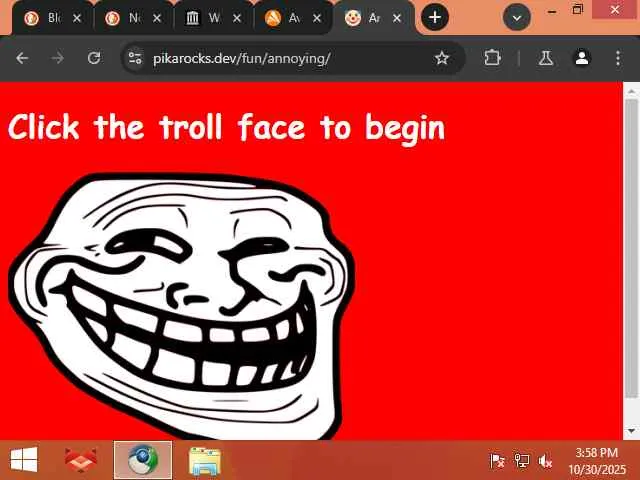The image size is (640, 480).
Task: Open File Explorer from the taskbar
Action: pos(205,461)
